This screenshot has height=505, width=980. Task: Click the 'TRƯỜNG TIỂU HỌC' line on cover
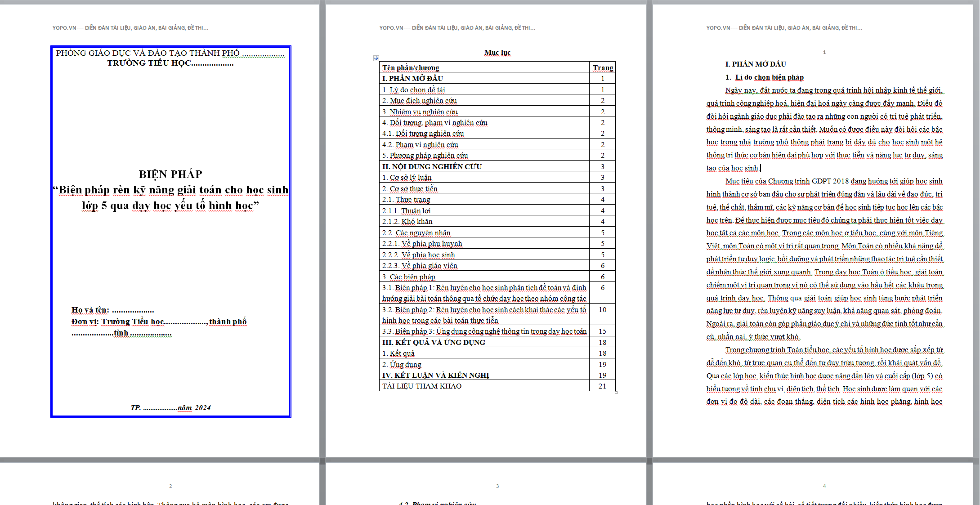click(170, 63)
